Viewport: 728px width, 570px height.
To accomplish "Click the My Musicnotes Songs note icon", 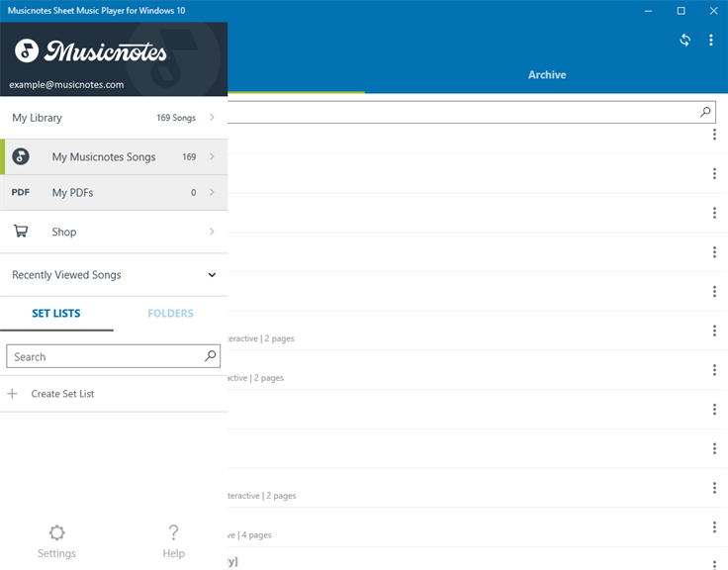I will pos(21,156).
